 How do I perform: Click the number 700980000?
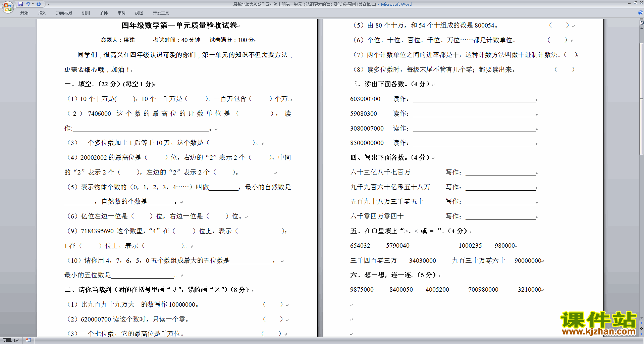point(483,290)
